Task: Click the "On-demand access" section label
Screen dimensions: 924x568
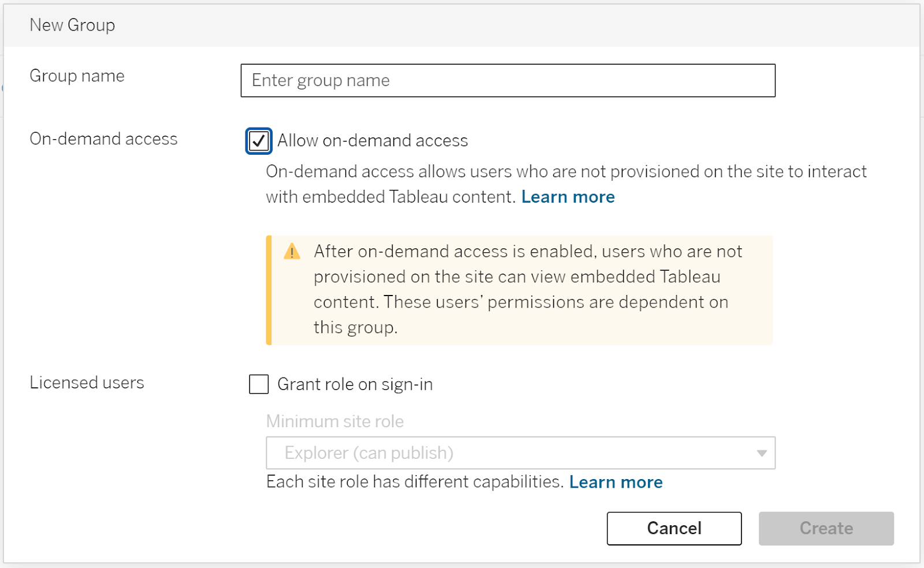Action: [103, 139]
